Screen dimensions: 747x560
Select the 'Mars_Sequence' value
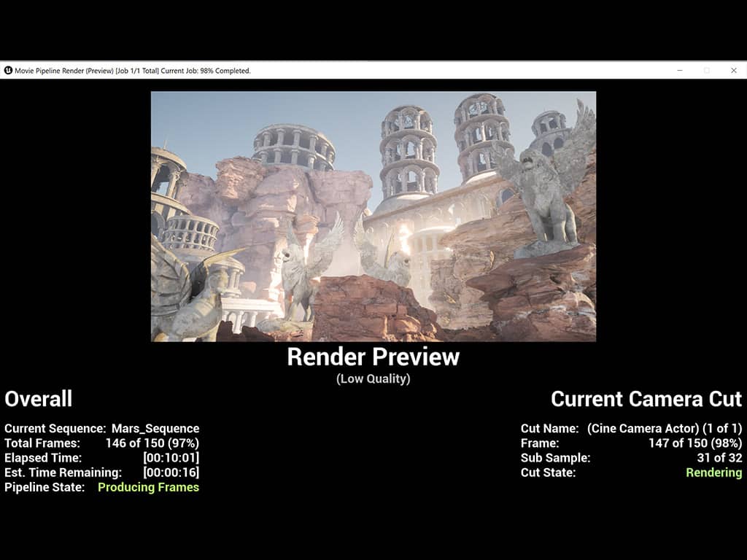[x=155, y=429]
